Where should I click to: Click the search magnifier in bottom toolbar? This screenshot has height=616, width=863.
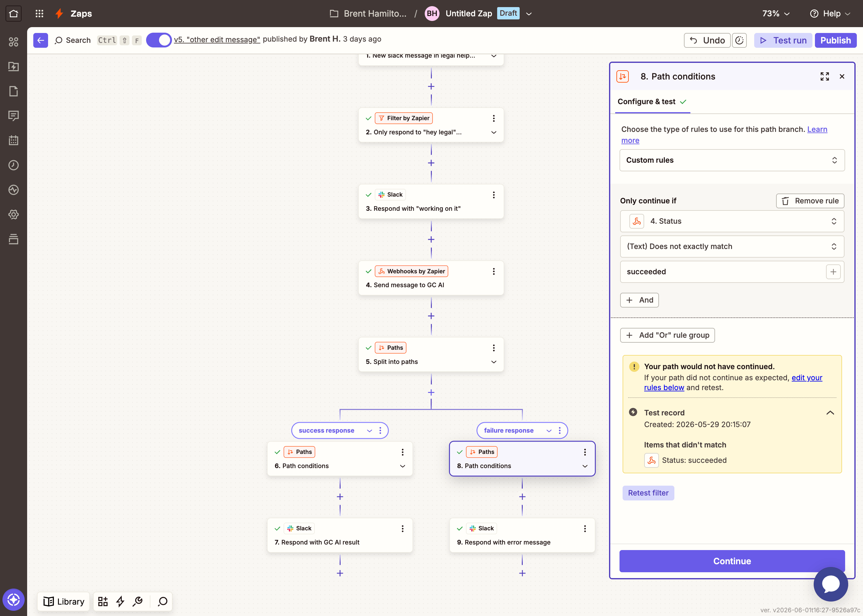(163, 602)
